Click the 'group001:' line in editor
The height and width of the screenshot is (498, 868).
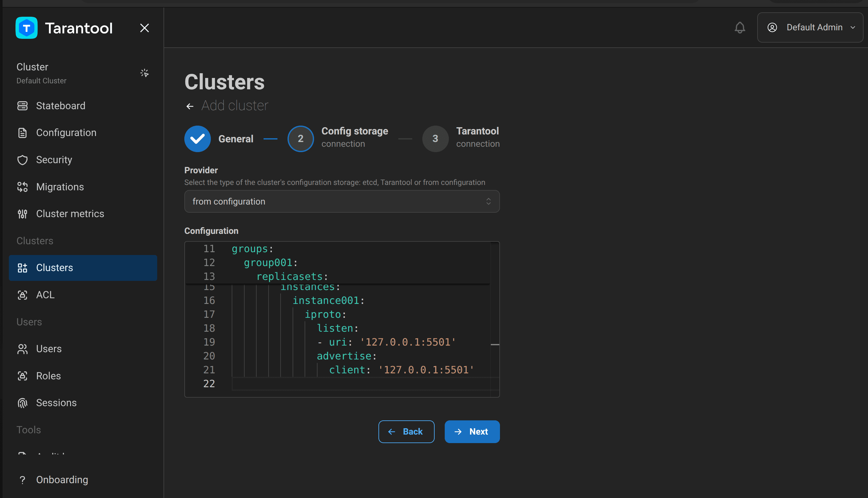click(271, 263)
